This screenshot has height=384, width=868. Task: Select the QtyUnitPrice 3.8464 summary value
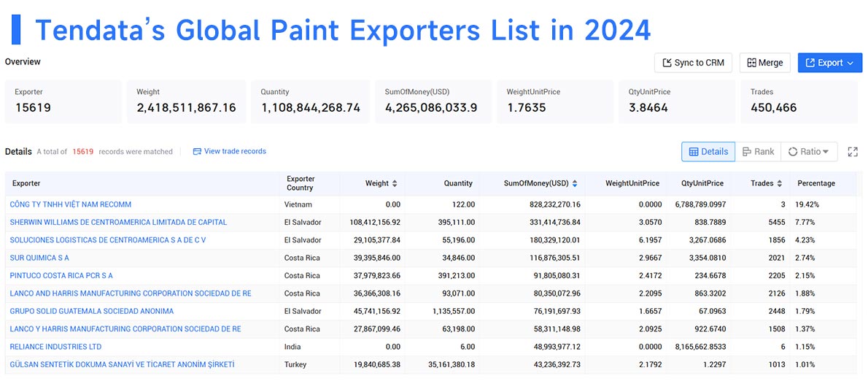coord(648,107)
